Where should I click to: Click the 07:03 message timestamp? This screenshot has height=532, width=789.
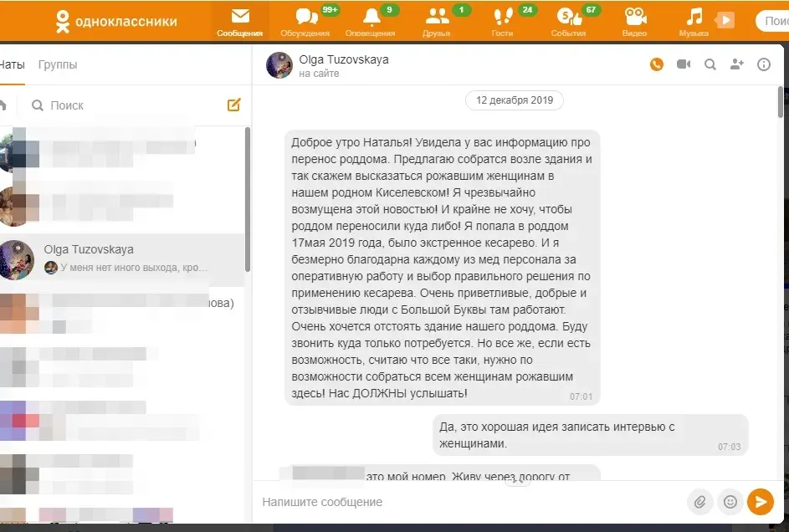pyautogui.click(x=729, y=447)
